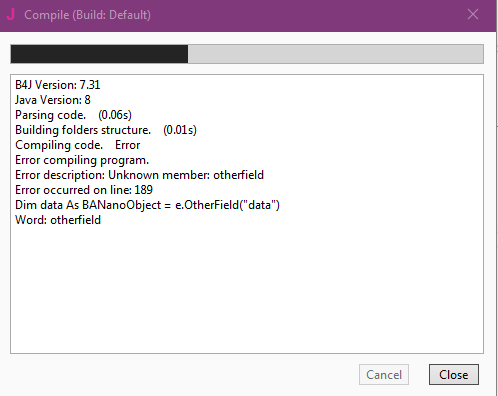498x396 pixels.
Task: Click the 'Word: otherfield' line
Action: click(x=58, y=220)
